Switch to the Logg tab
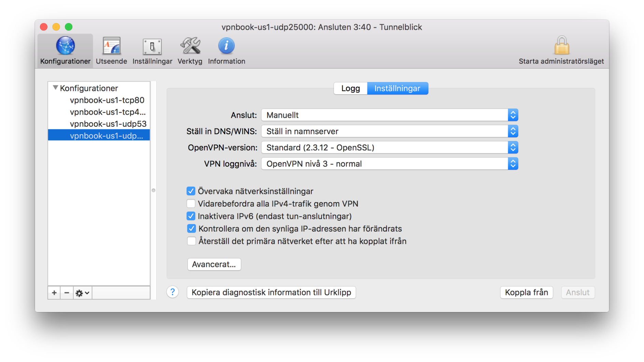The height and width of the screenshot is (362, 644). point(350,88)
